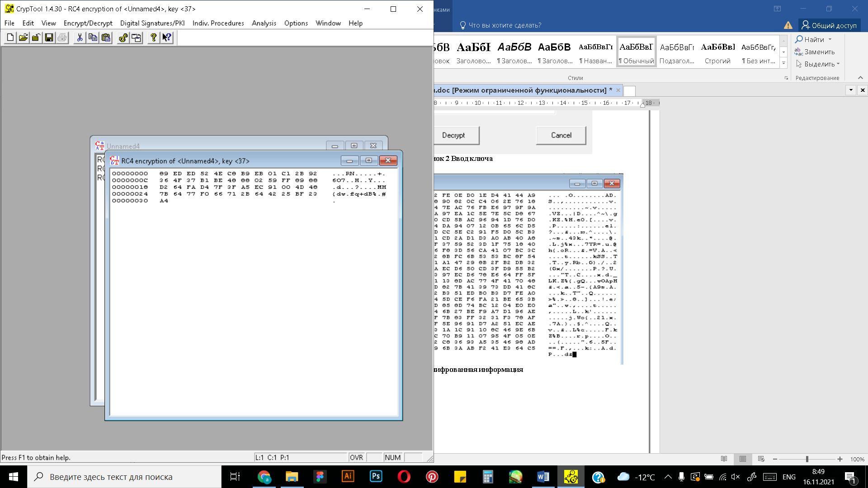Select the Без интервала style

758,52
